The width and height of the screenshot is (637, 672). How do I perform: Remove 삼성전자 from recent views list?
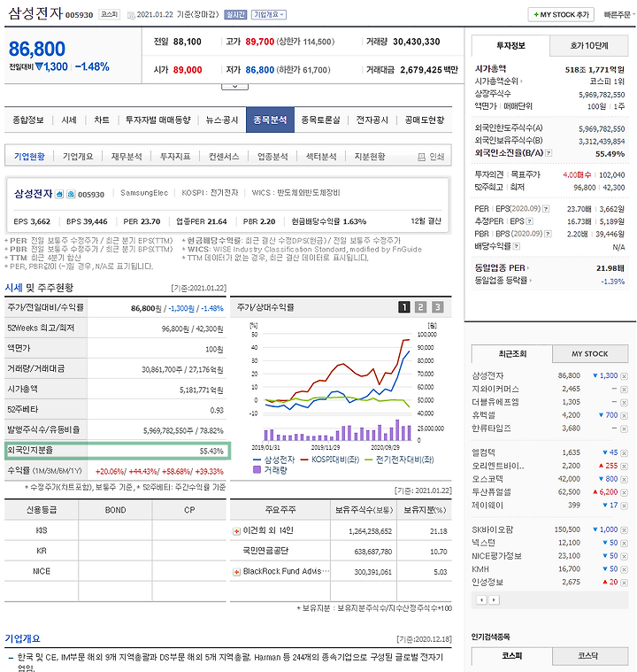click(624, 376)
